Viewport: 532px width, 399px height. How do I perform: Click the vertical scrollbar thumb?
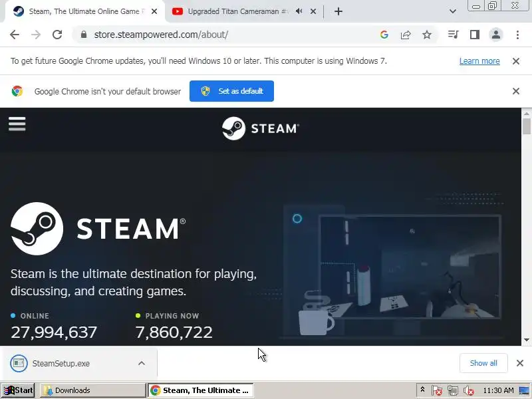527,126
